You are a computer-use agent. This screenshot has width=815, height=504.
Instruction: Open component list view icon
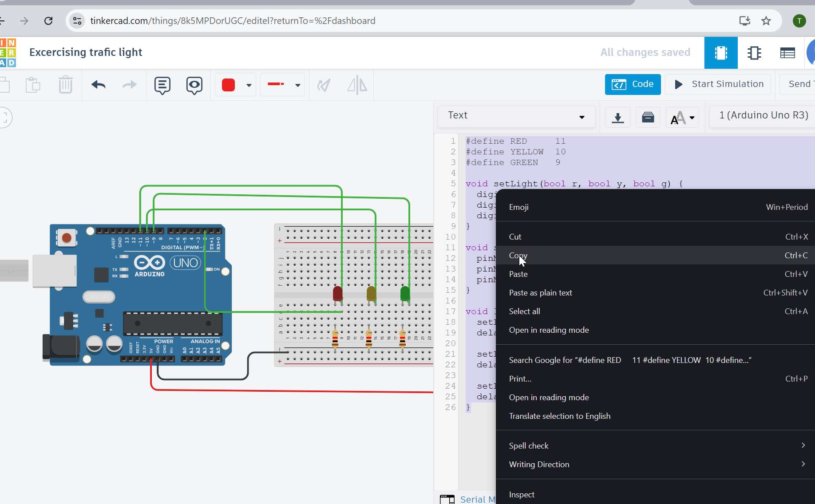(787, 53)
